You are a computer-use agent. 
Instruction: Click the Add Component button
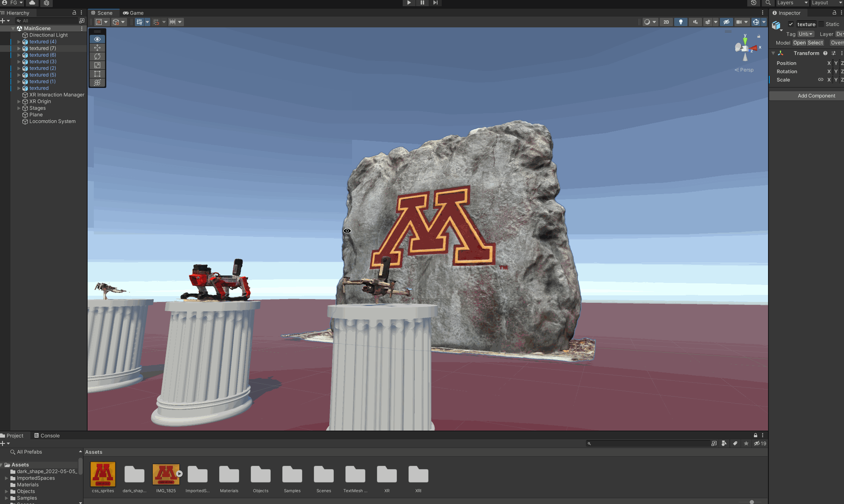[x=816, y=96]
